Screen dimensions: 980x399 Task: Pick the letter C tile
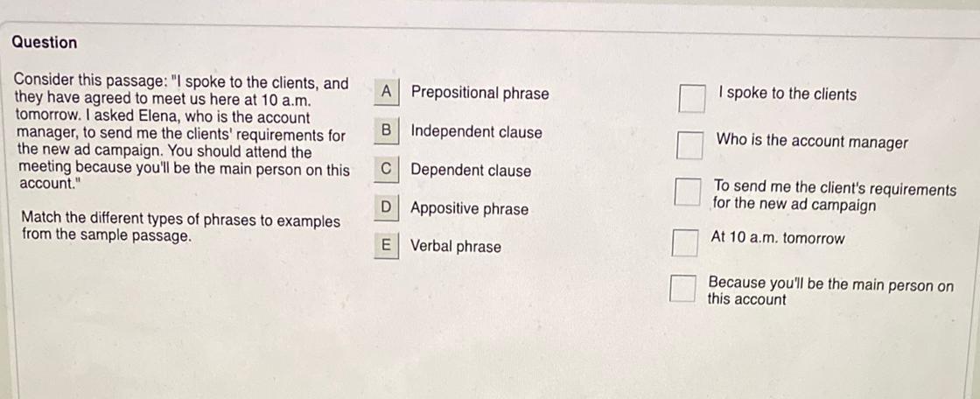(386, 169)
